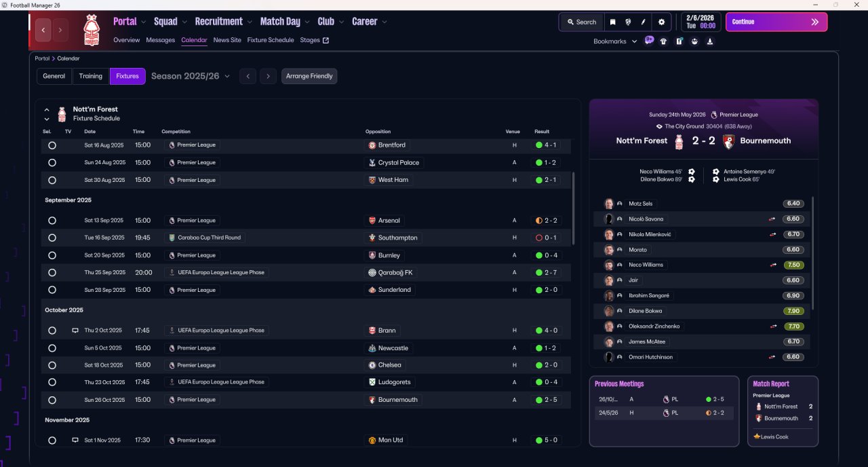Click the 24/5/26 previous meeting row

664,413
